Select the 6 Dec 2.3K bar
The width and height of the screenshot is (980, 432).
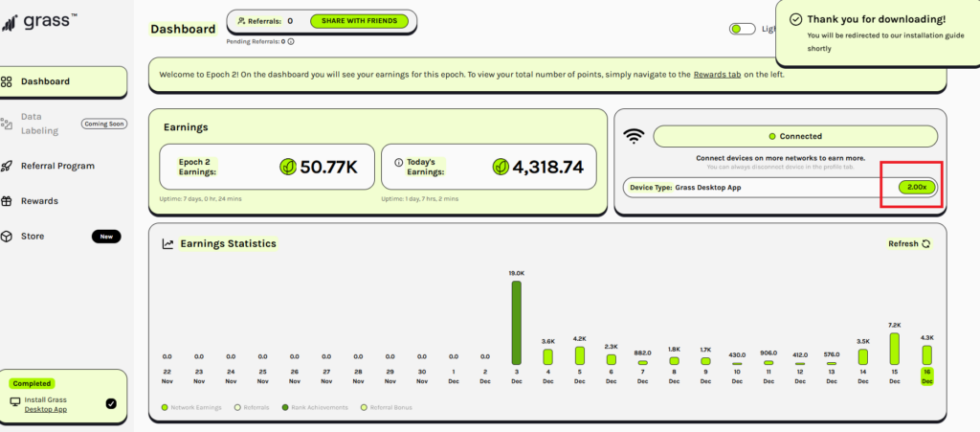612,360
